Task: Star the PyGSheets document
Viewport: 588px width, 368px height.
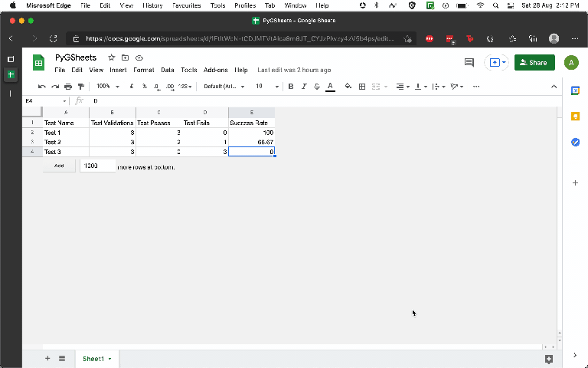Action: coord(112,58)
